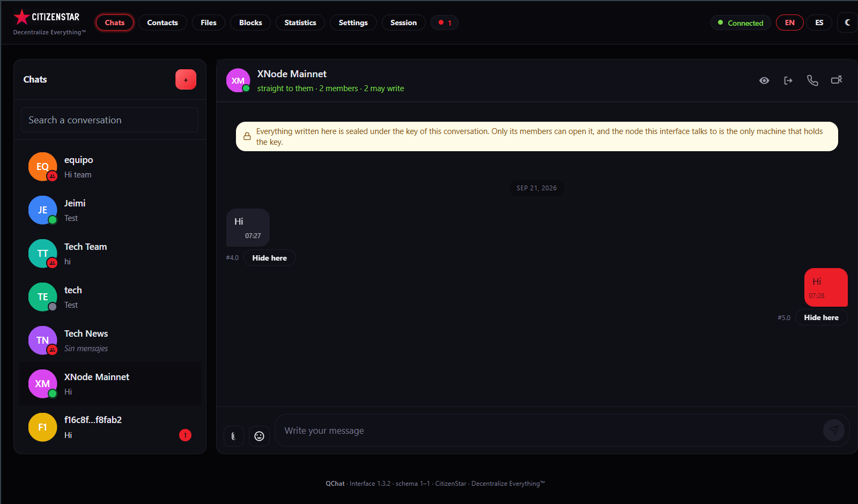Click the QChat footer version text
Image resolution: width=858 pixels, height=504 pixels.
(x=435, y=484)
